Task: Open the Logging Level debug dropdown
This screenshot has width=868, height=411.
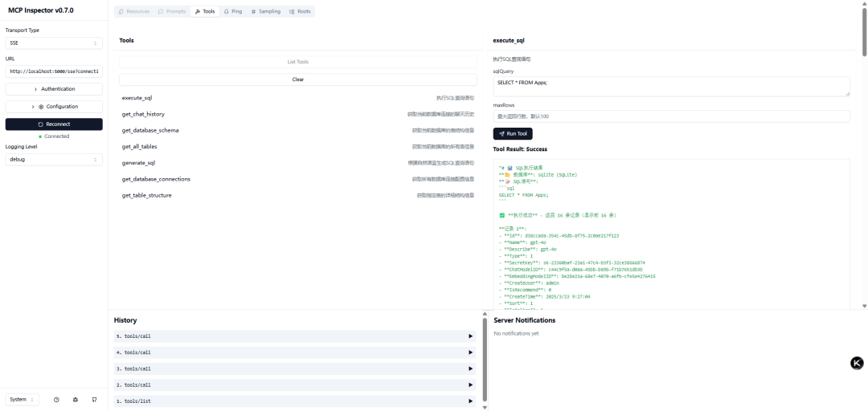Action: click(x=54, y=159)
